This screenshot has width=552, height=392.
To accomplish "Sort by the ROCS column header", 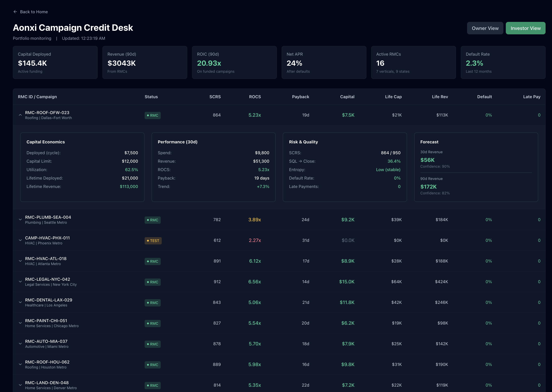I will click(x=255, y=97).
